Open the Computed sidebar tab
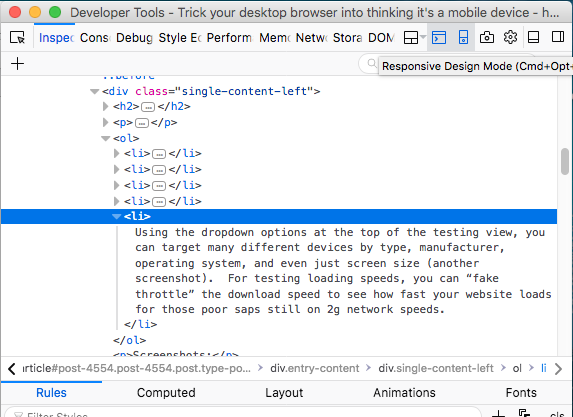 coord(166,393)
